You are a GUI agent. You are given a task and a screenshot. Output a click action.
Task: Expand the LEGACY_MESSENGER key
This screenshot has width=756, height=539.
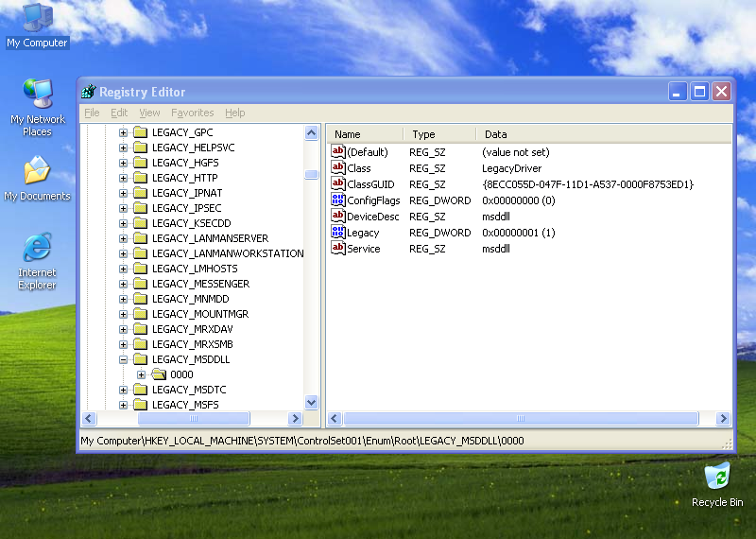point(123,284)
